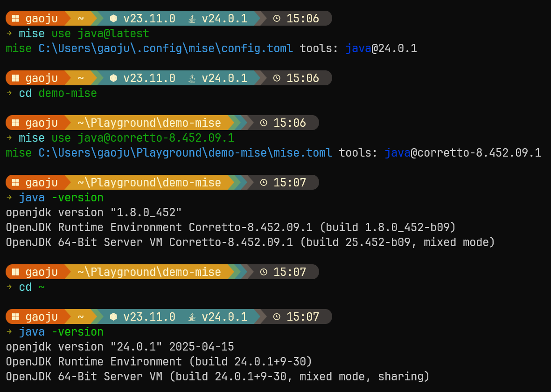
Task: Click the Java cup icon in last prompt
Action: (x=192, y=316)
